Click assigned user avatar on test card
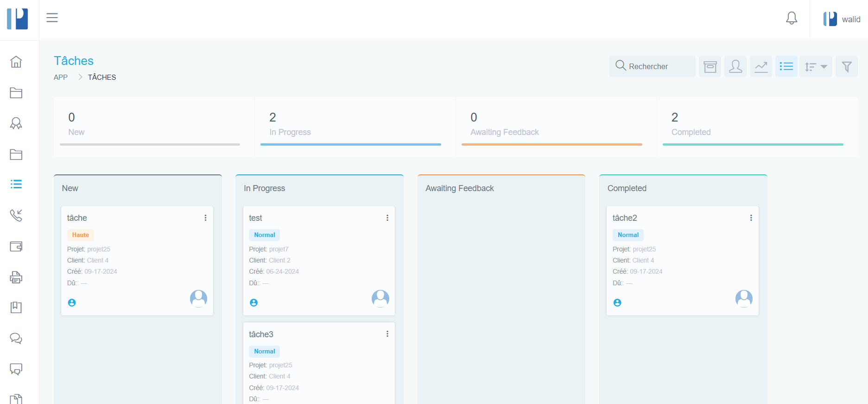Screen dimensions: 868x404 click(380, 298)
